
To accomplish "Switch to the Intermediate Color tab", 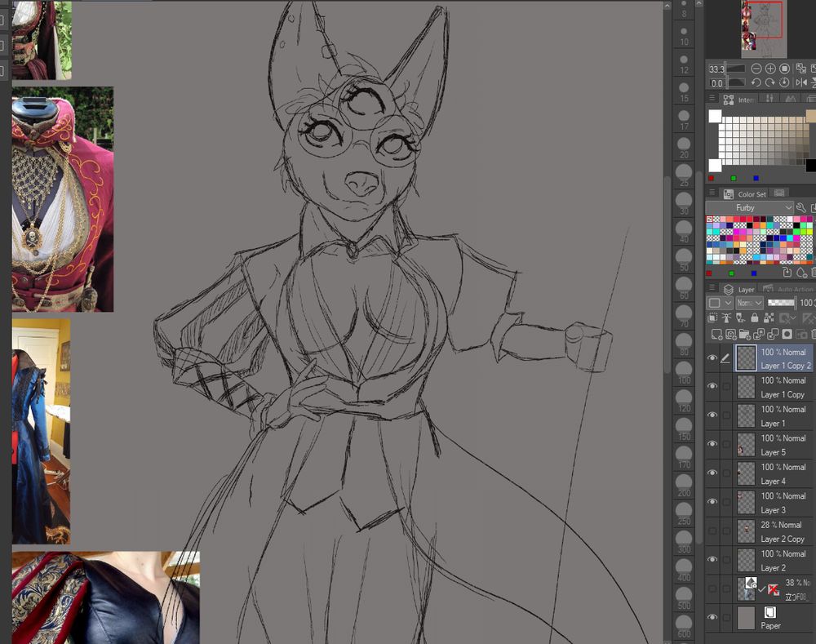I will (738, 100).
